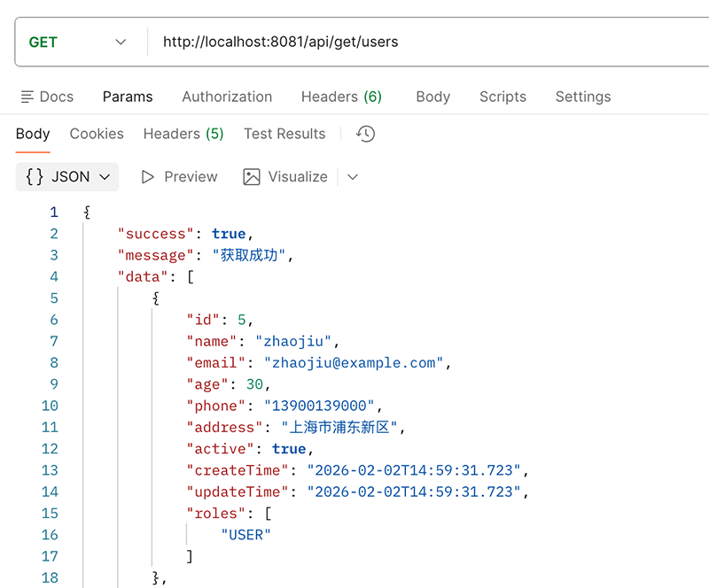Switch to the Params tab
Screen dimensions: 709x588
(128, 97)
